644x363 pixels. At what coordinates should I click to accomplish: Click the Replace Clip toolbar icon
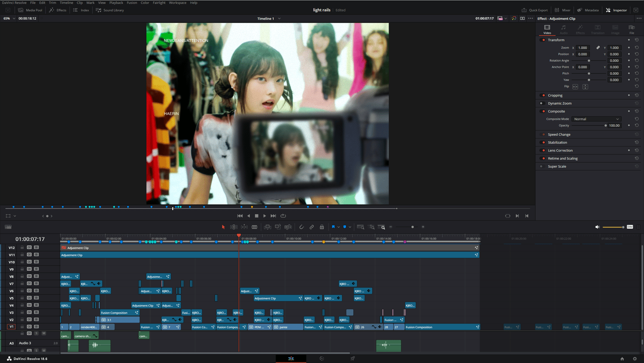pos(288,227)
